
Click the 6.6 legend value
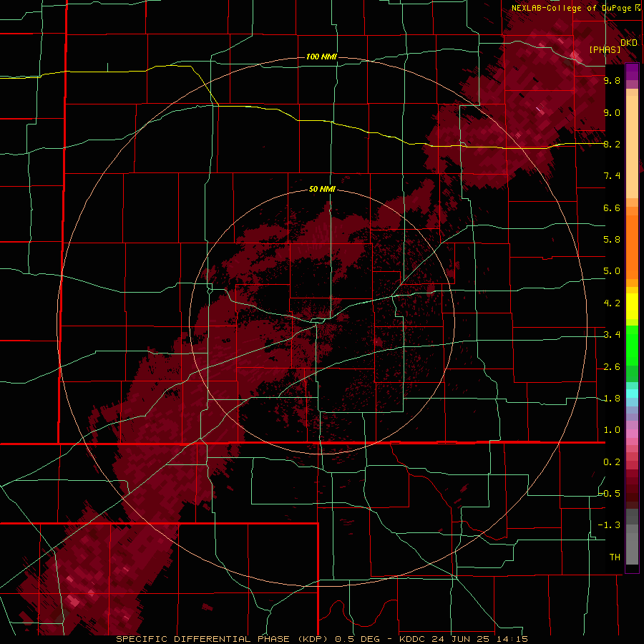612,208
